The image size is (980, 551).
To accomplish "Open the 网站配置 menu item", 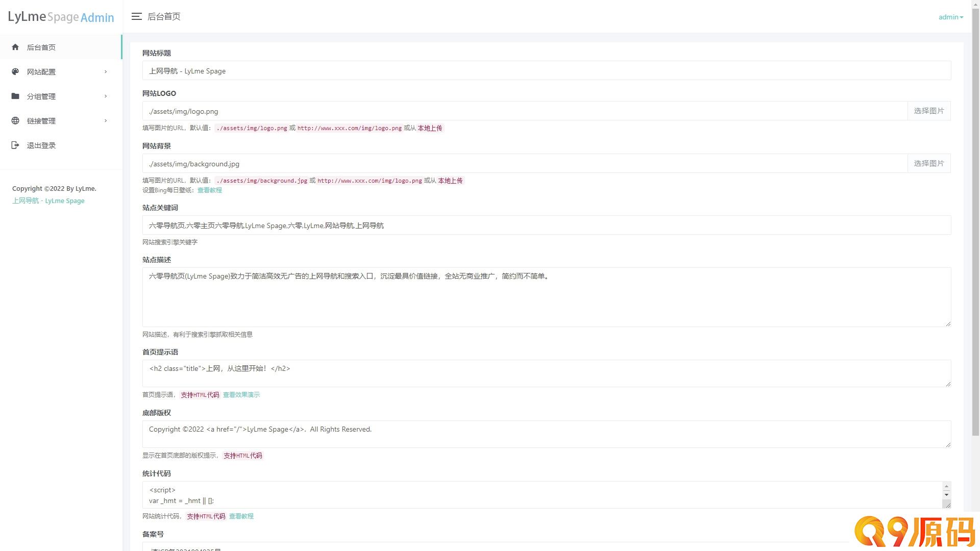I will tap(61, 71).
